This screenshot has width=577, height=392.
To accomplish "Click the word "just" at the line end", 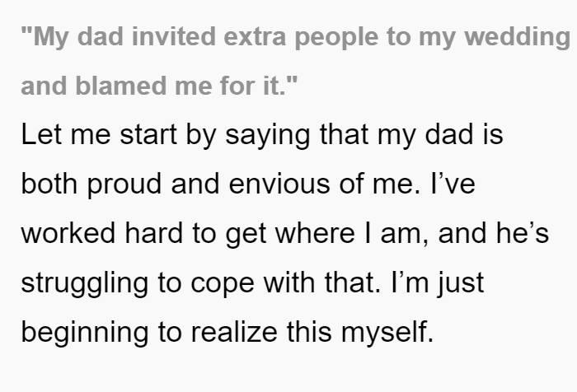I will click(460, 283).
